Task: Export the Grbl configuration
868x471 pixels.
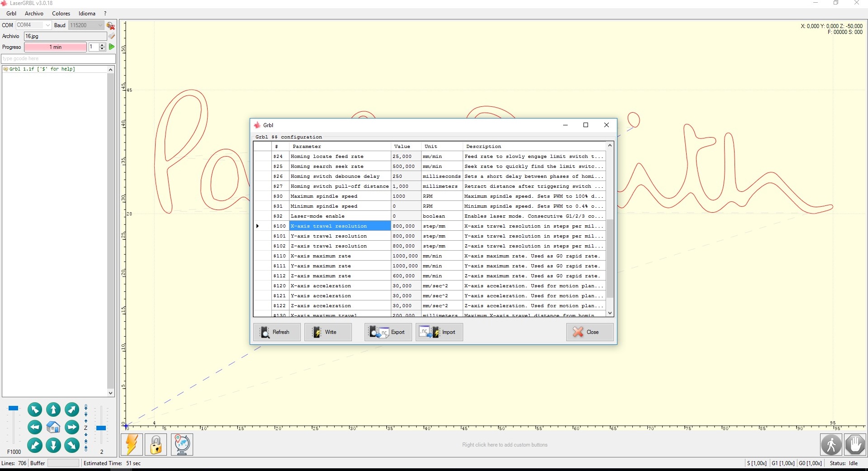Action: point(388,332)
